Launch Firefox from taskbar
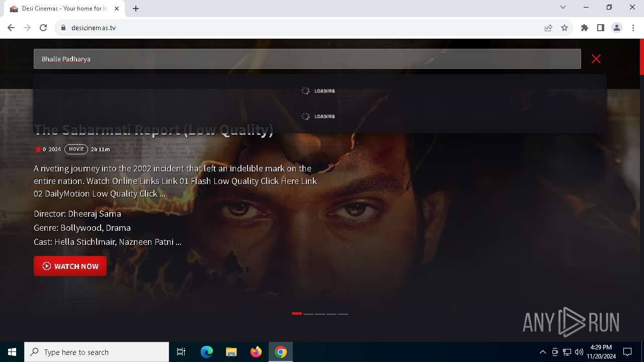 tap(256, 352)
